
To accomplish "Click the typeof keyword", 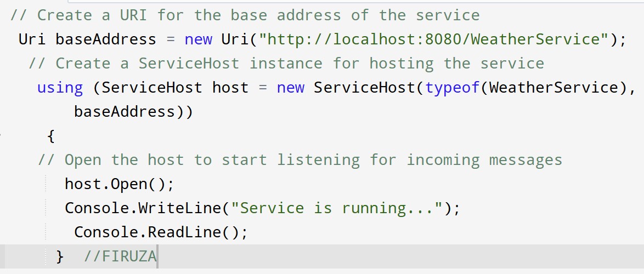I will click(452, 88).
